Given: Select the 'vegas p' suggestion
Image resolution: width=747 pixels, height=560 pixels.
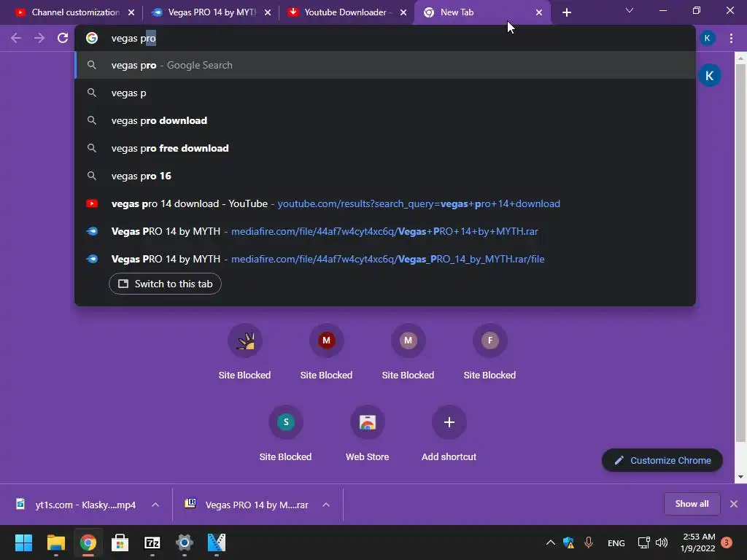Looking at the screenshot, I should (385, 93).
